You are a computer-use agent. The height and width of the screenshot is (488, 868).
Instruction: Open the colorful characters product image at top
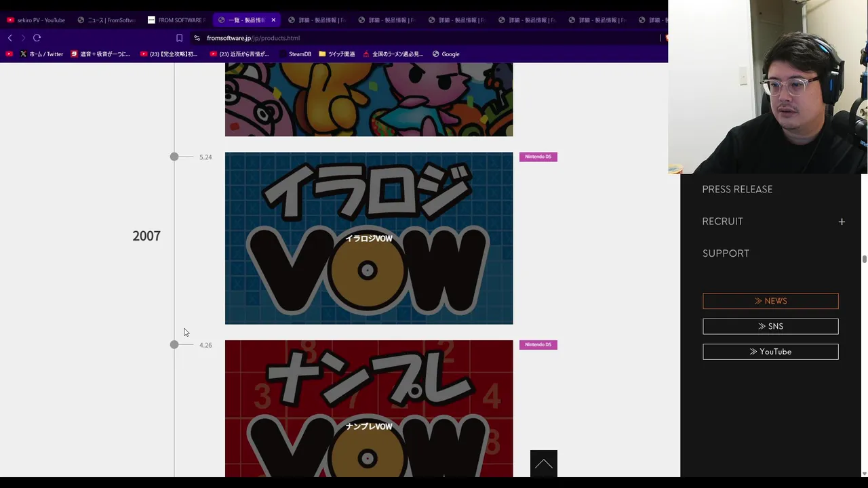pos(369,100)
